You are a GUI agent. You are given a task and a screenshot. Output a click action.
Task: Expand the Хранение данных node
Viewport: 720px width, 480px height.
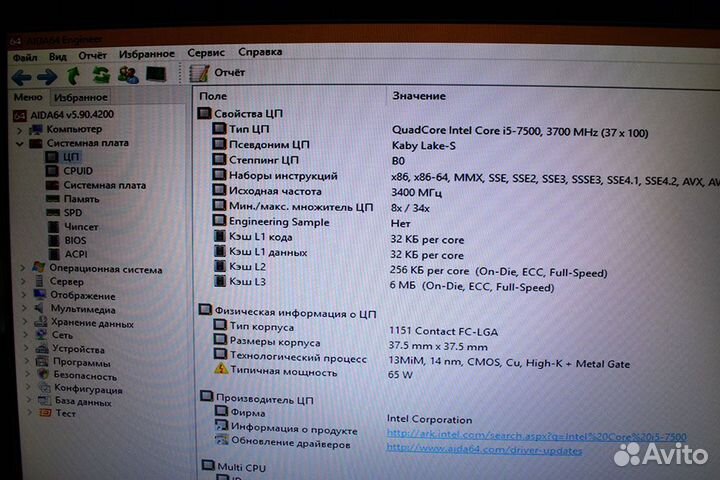(26, 322)
